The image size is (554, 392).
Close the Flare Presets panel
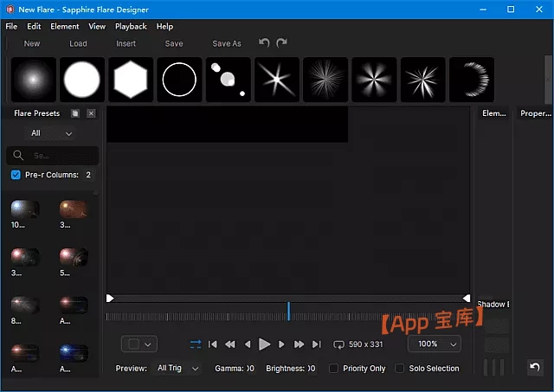click(91, 113)
